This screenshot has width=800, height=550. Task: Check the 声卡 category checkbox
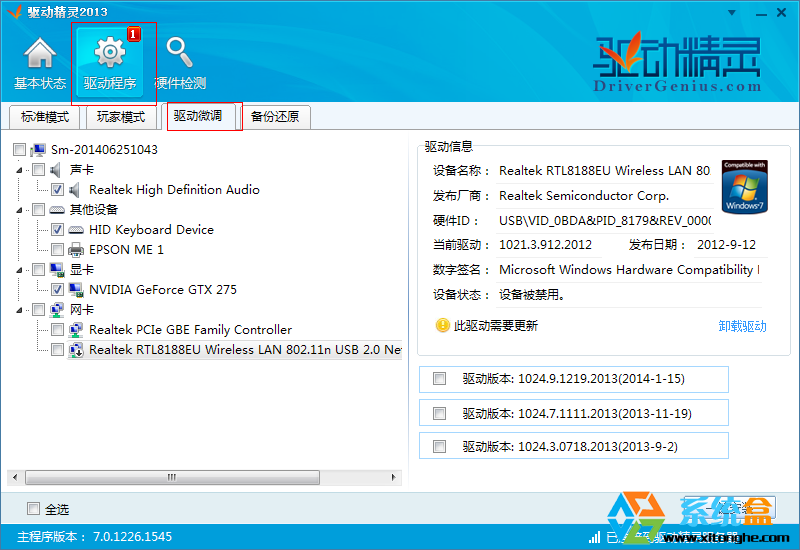(x=38, y=169)
